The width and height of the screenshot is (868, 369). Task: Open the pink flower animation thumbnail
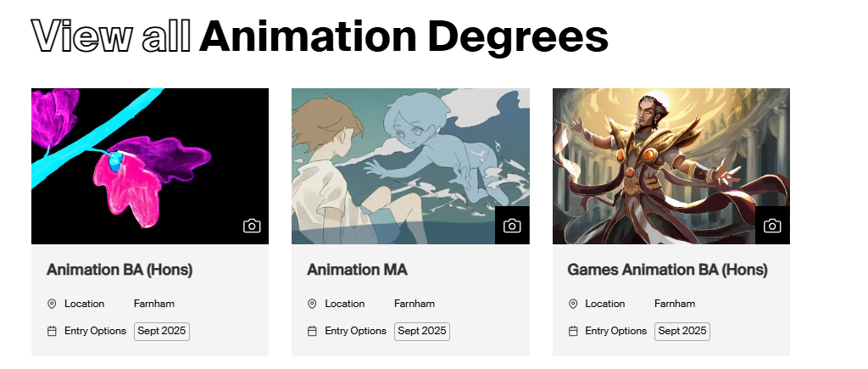tap(136, 161)
